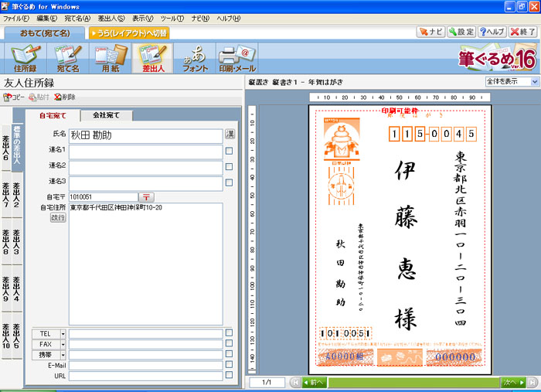This screenshot has width=541, height=392.
Task: Toggle the checkbox next to URL field
Action: coord(229,377)
